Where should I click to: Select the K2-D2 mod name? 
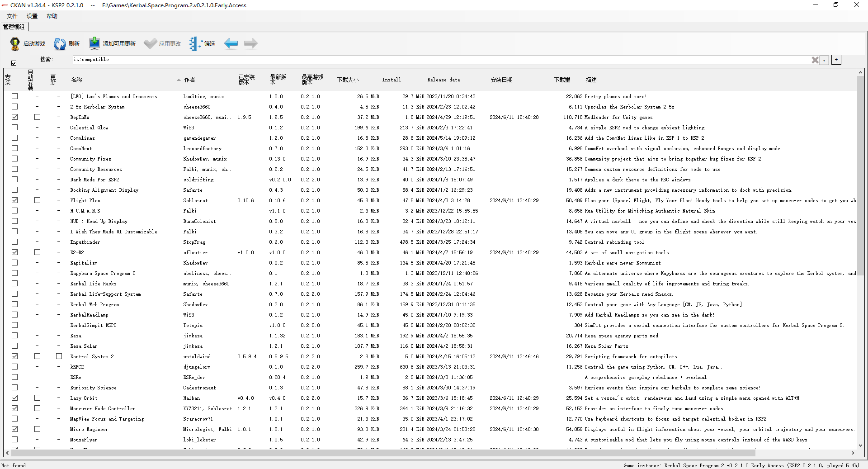[77, 252]
